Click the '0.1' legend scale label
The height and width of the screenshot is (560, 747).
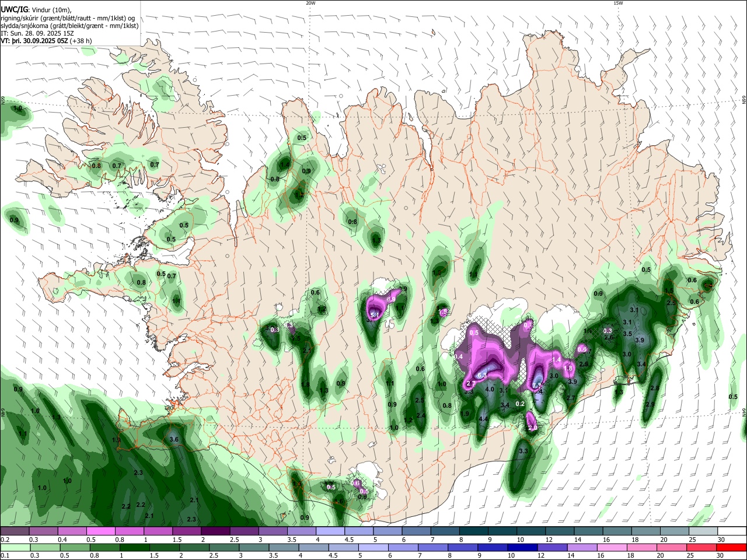coord(4,555)
